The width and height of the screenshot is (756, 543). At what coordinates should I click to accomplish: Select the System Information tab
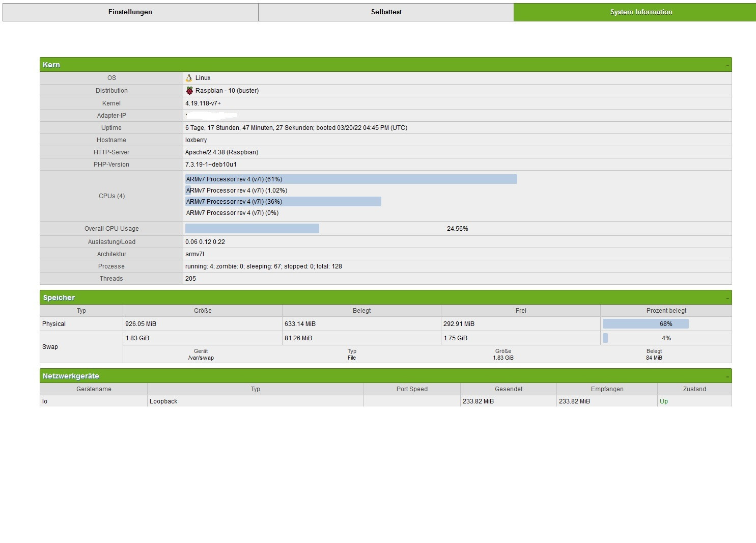pyautogui.click(x=640, y=12)
